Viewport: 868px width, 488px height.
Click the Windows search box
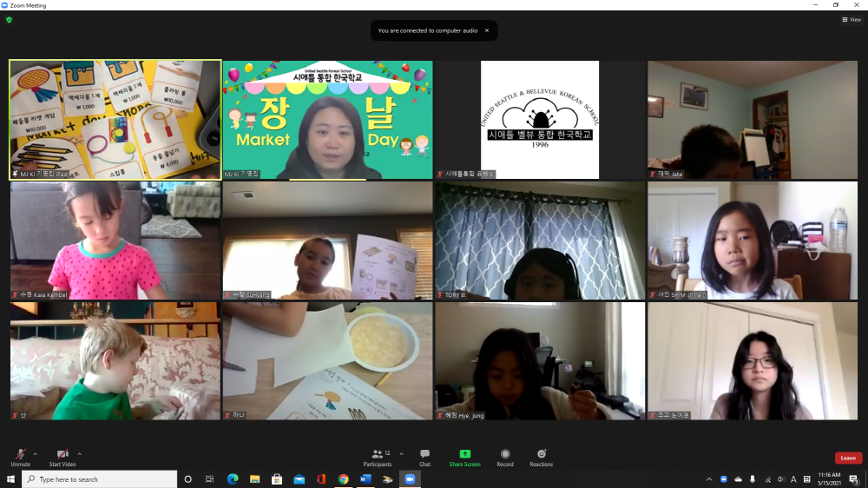click(100, 479)
